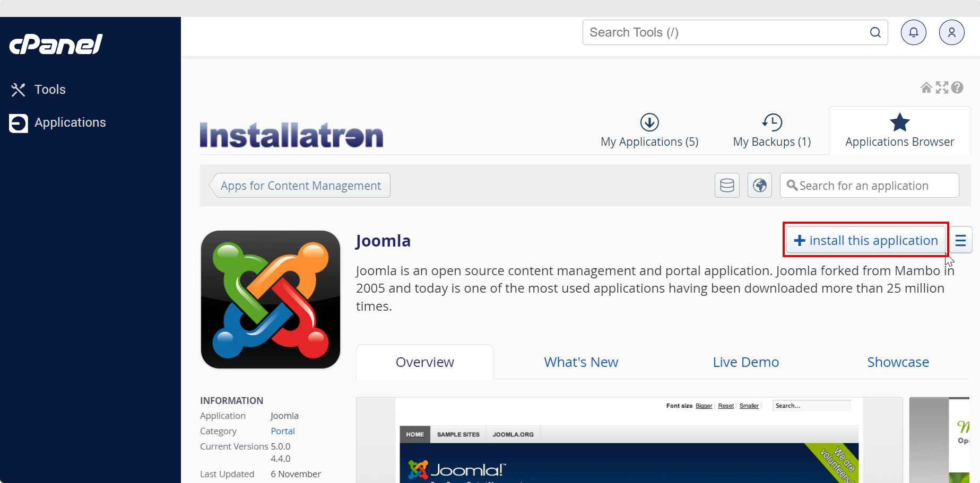Select Tools in the sidebar

click(49, 90)
